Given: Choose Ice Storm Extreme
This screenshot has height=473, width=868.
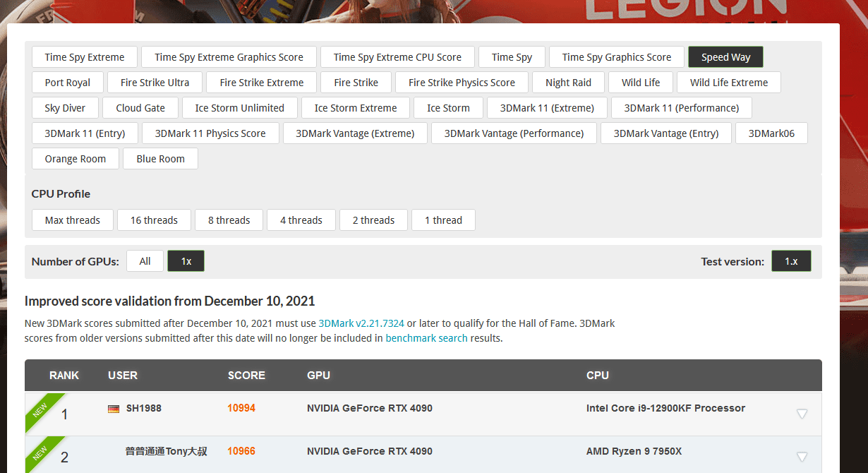Looking at the screenshot, I should coord(356,108).
